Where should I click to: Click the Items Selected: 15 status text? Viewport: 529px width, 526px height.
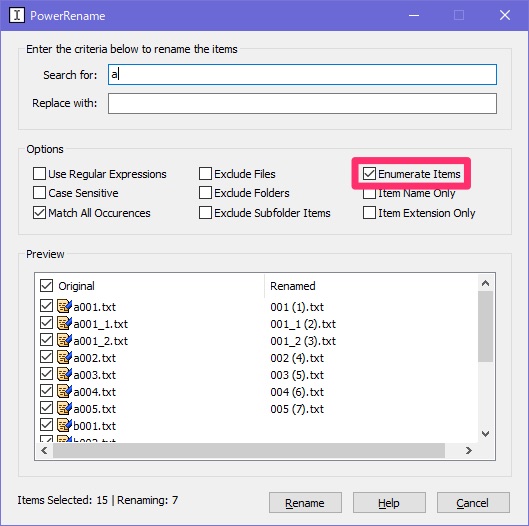(63, 500)
